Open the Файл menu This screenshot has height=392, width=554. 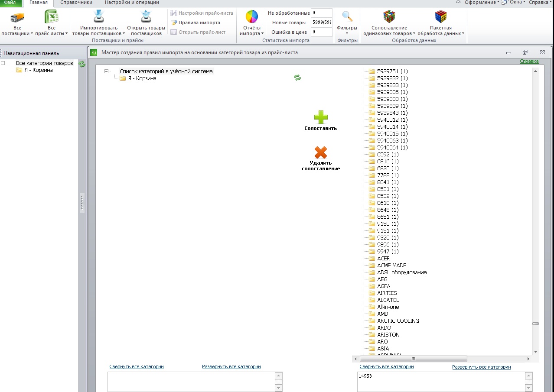pos(10,3)
